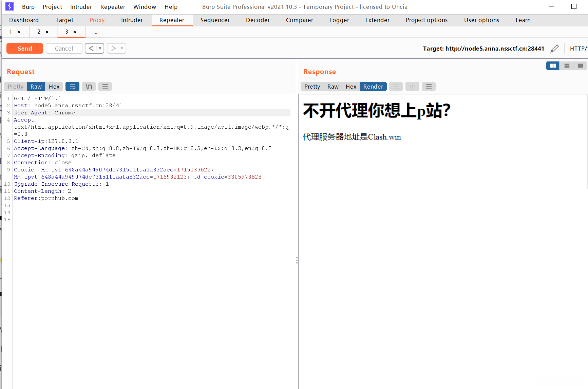Select Repeater sub-tab 1
Screen dimensions: 588x389
click(x=11, y=32)
